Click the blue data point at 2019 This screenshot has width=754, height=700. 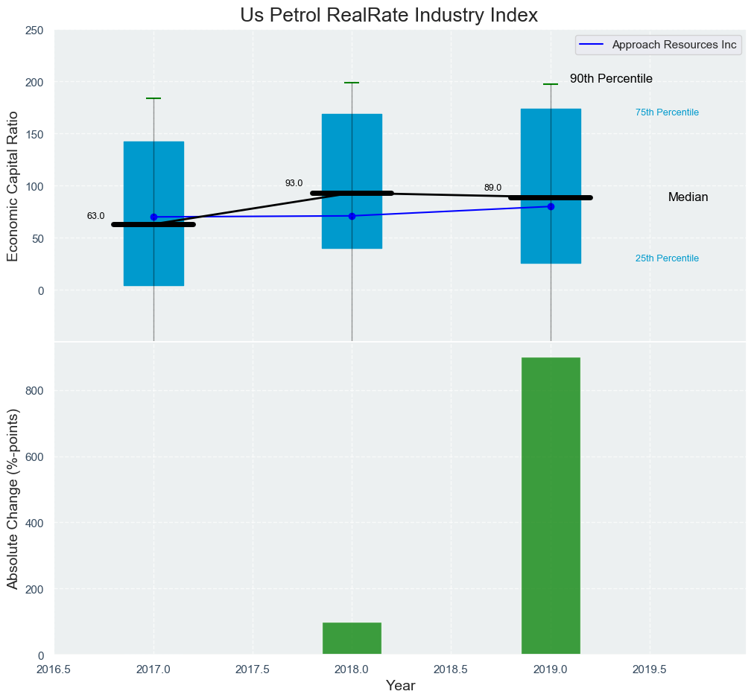pos(551,206)
